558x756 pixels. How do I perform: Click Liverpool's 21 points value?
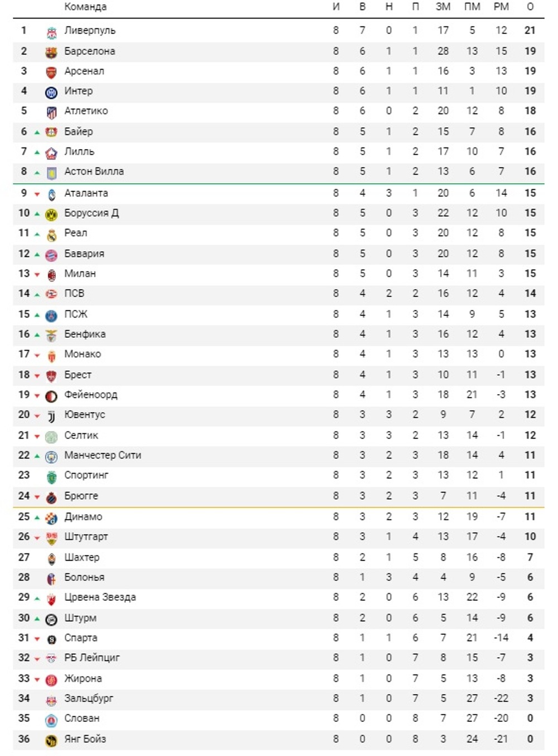[530, 30]
